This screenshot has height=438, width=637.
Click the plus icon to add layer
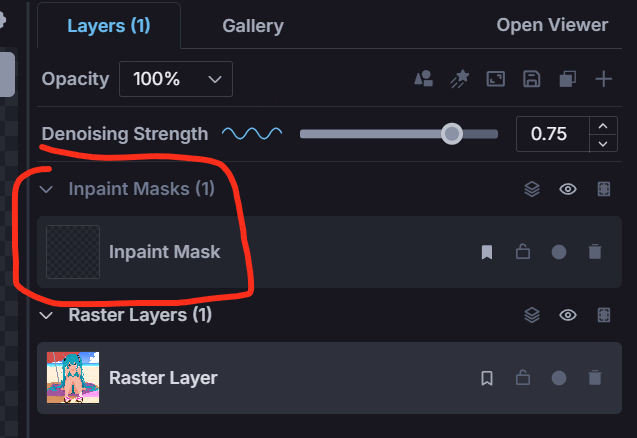point(604,79)
